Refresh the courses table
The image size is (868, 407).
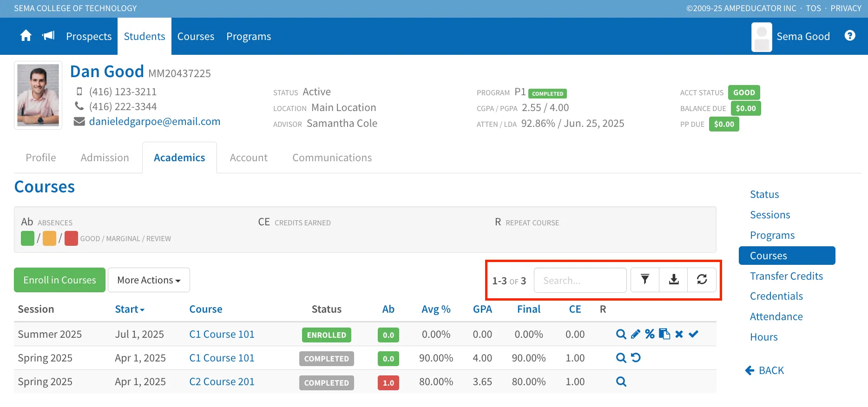[702, 280]
